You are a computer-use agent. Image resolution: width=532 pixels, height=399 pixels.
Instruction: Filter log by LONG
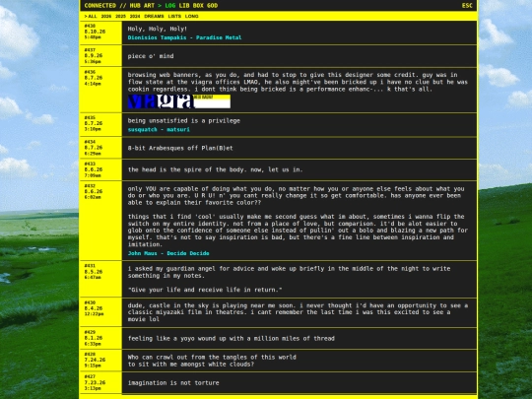192,16
